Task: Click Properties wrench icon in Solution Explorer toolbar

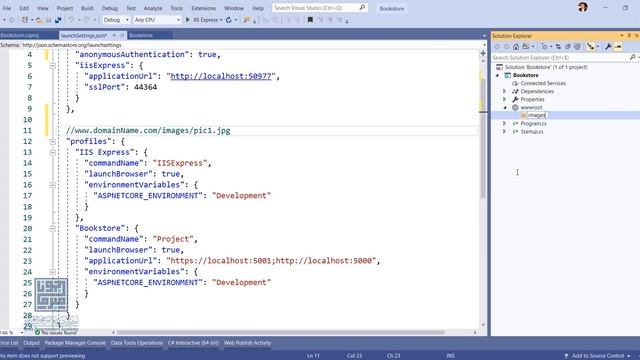Action: [x=608, y=47]
